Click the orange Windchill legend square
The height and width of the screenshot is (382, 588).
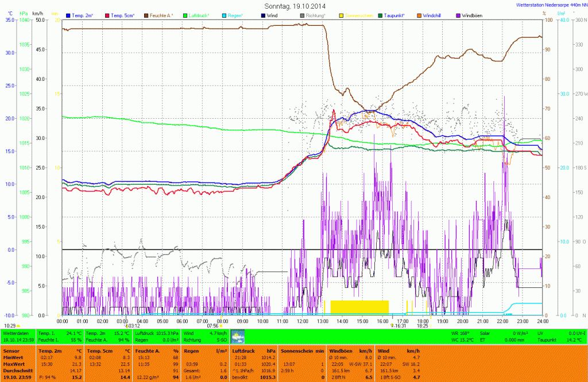point(419,15)
